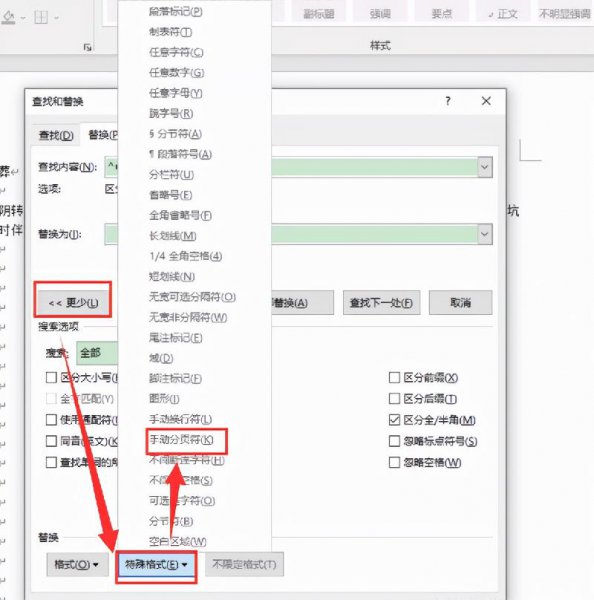This screenshot has width=594, height=600.
Task: Pick 短划线(N) from the menu
Action: point(172,276)
